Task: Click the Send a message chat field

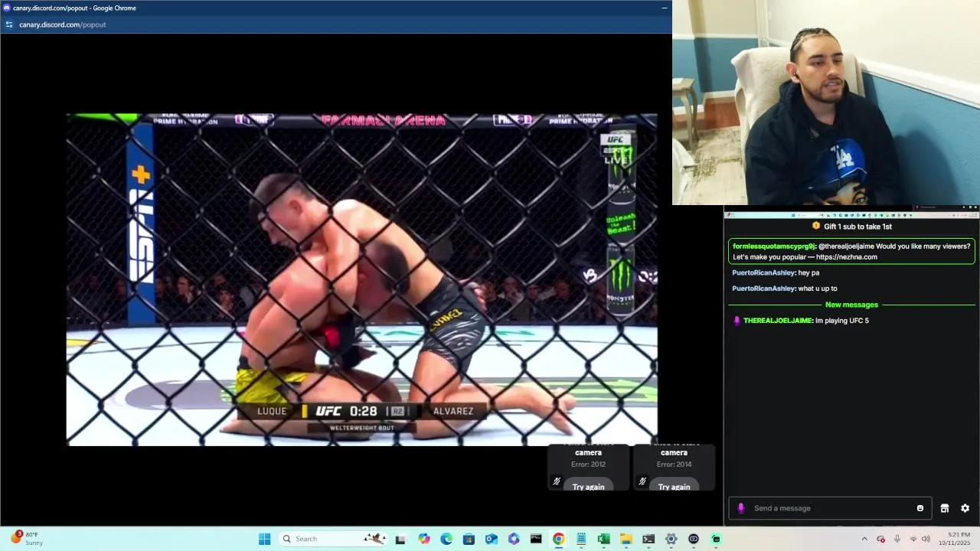Action: (x=831, y=508)
